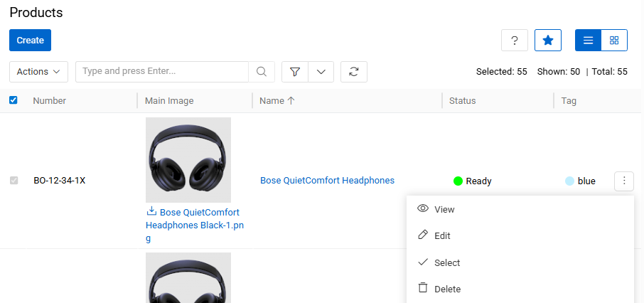Open Bose QuietComfort Headphones product link

(x=328, y=180)
